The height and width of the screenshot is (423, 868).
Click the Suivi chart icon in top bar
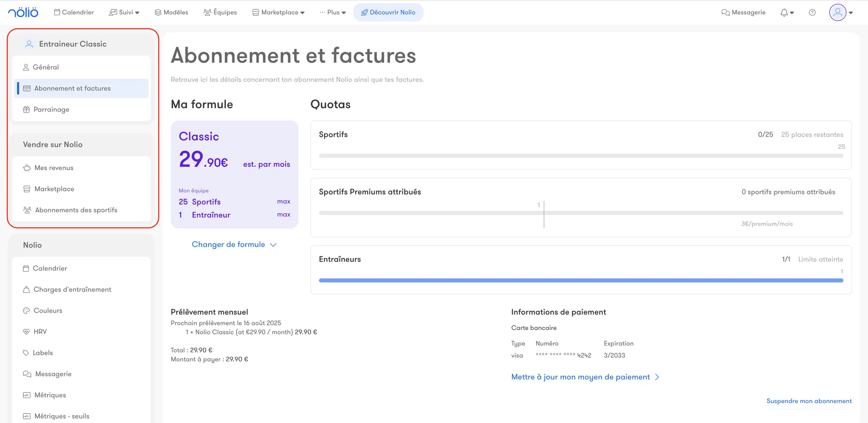(113, 12)
